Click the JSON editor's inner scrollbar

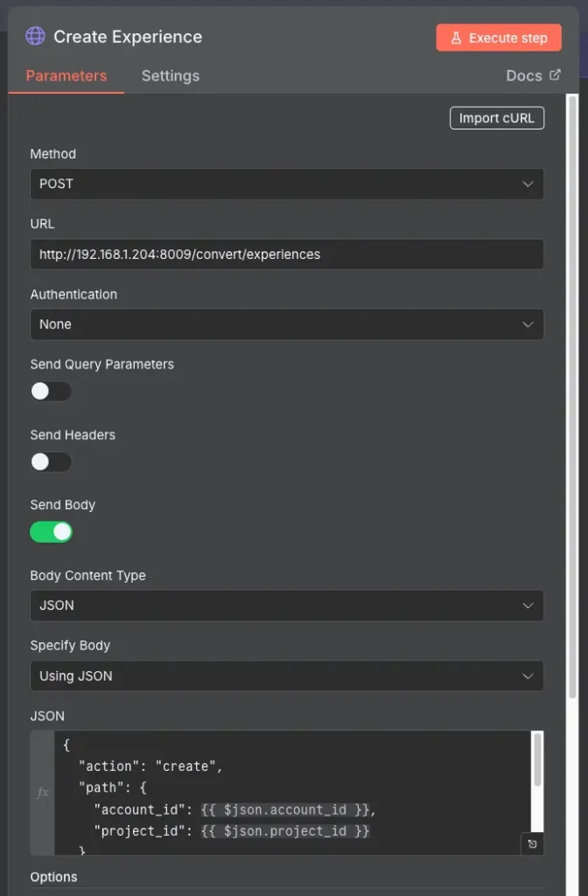[x=537, y=760]
